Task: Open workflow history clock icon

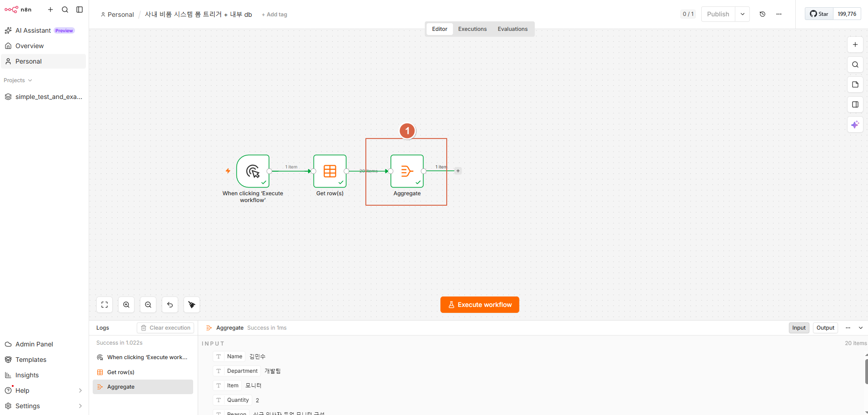Action: click(x=763, y=14)
